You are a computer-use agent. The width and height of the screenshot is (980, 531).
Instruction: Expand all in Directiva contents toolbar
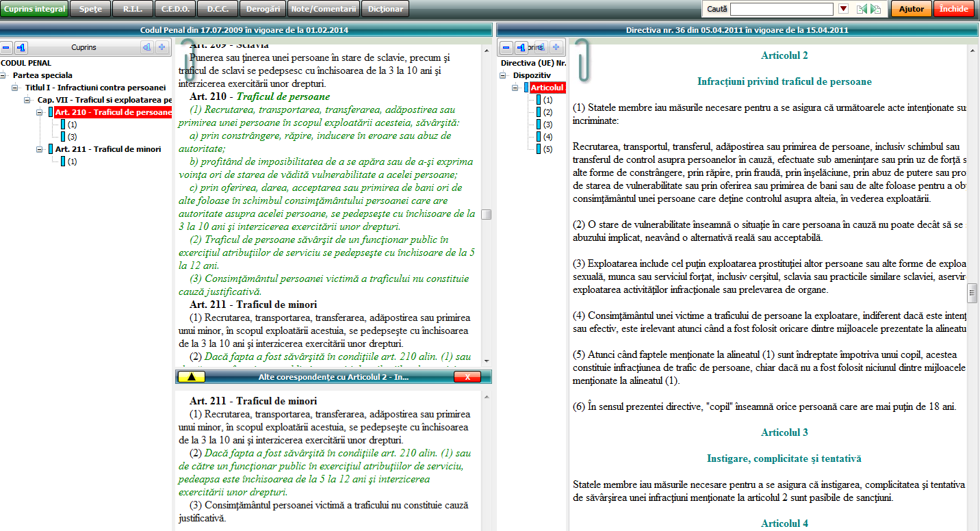tap(556, 48)
